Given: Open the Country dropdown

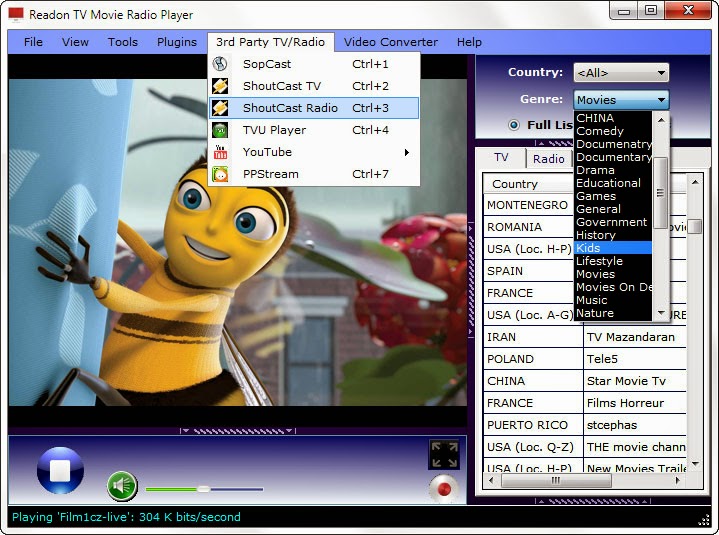Looking at the screenshot, I should coord(621,72).
